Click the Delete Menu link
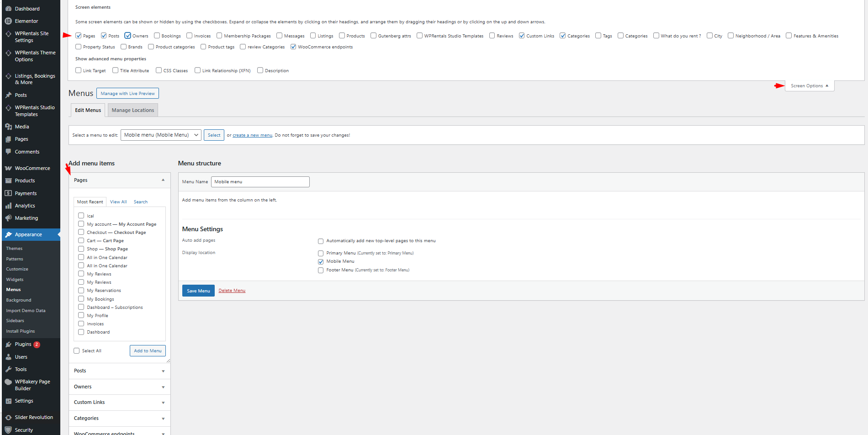This screenshot has width=868, height=435. pos(232,291)
